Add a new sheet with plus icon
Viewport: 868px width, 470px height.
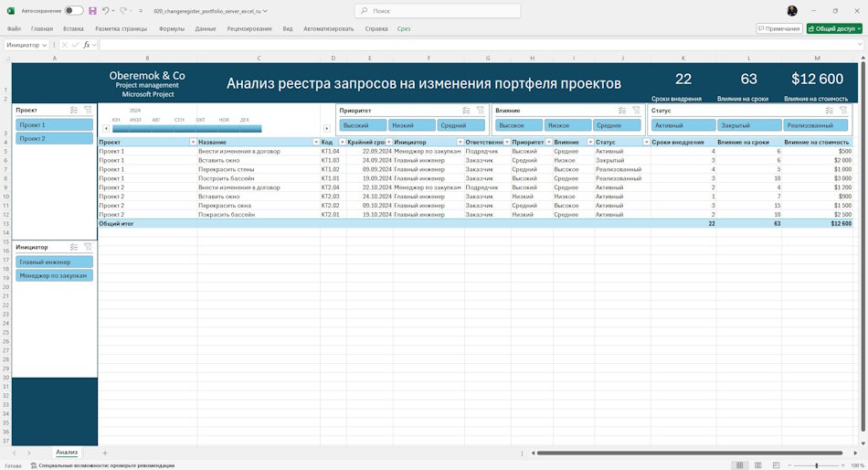click(105, 453)
